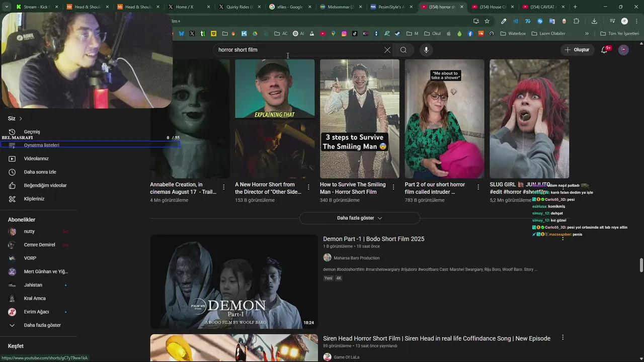Viewport: 644px width, 362px height.
Task: Switch to the 'Quirky Rides' tab
Action: pyautogui.click(x=239, y=7)
